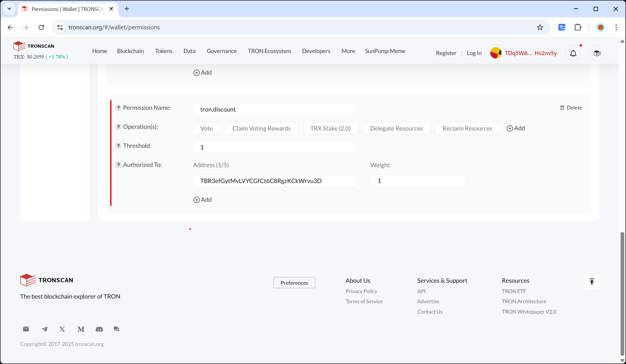Select the Claim Voting Rewards operation tag
The image size is (626, 364).
[262, 128]
